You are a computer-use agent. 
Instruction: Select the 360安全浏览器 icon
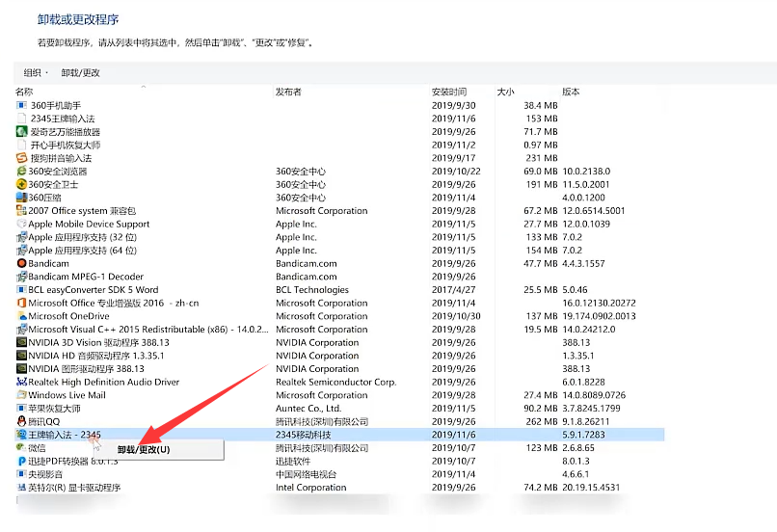tap(22, 172)
